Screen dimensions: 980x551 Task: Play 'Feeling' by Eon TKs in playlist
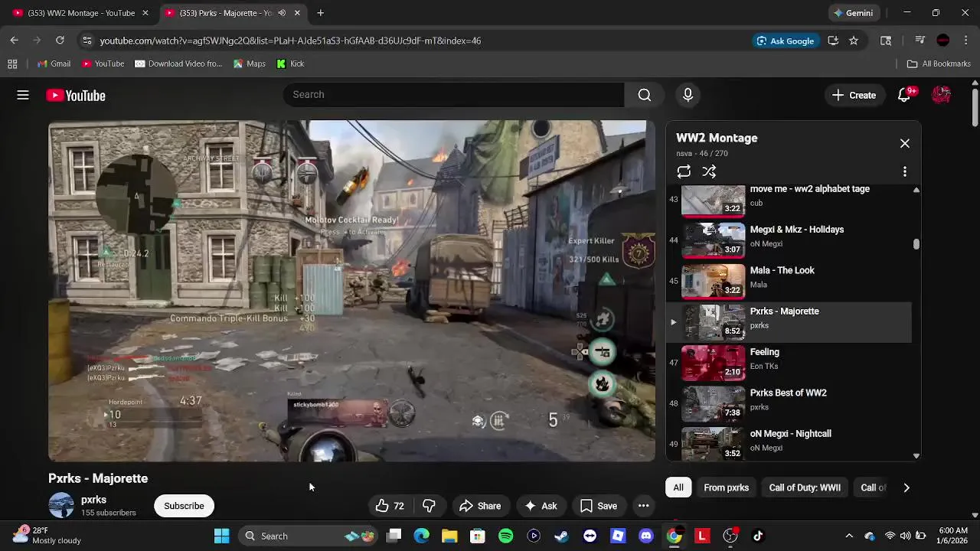789,363
